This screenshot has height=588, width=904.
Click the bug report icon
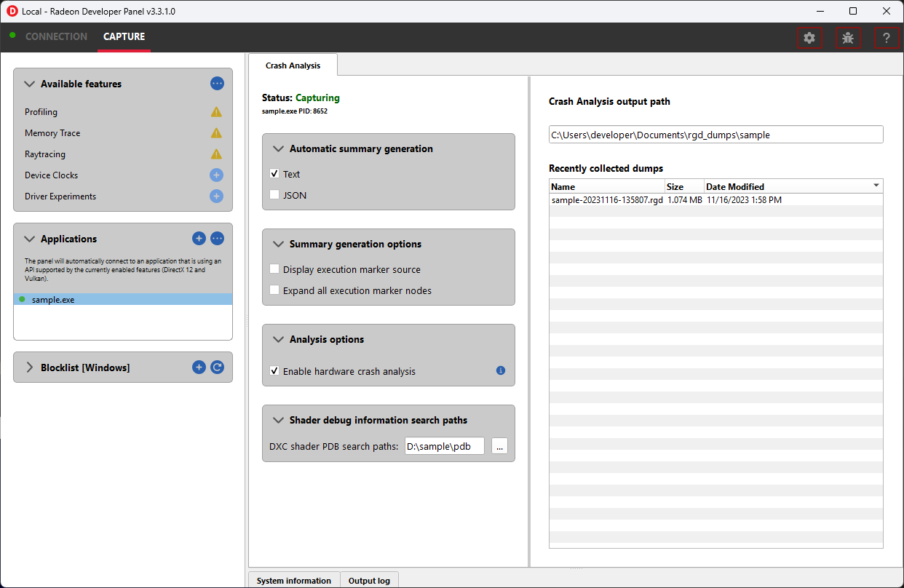tap(848, 39)
